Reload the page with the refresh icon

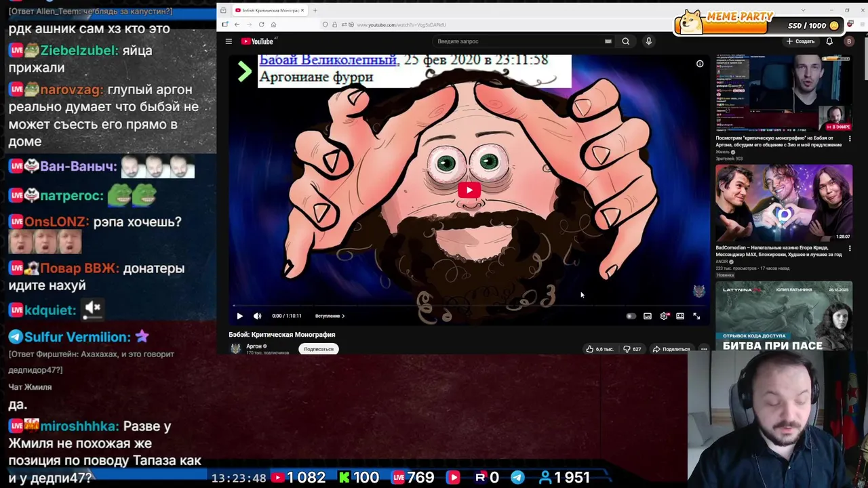click(x=261, y=24)
